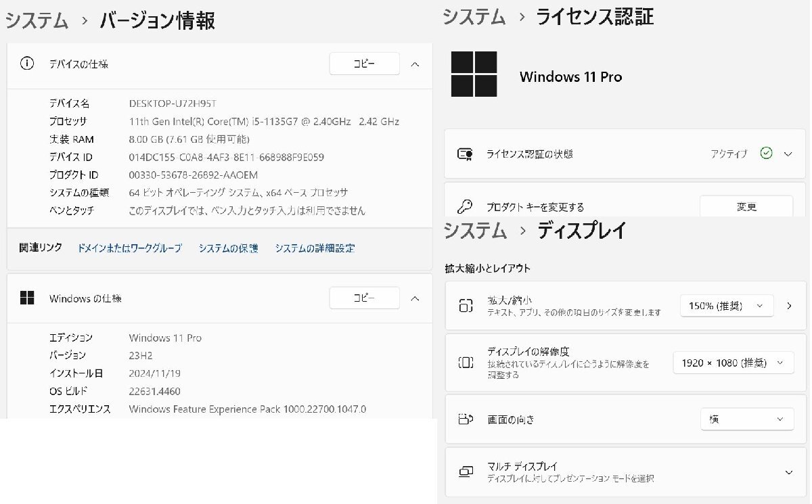Viewport: 812px width, 504px height.
Task: Click the バージョン情報 page title
Action: click(158, 20)
